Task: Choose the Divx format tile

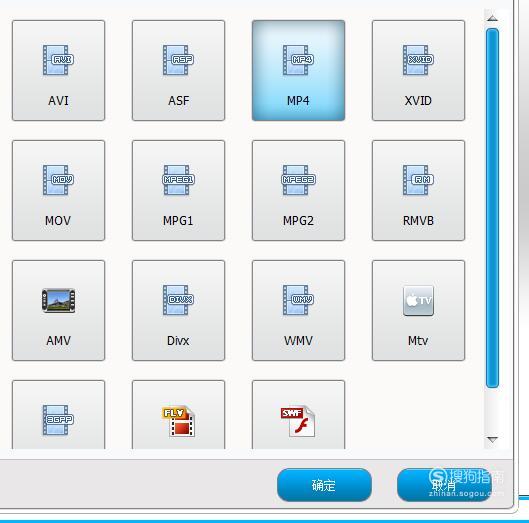Action: coord(178,310)
